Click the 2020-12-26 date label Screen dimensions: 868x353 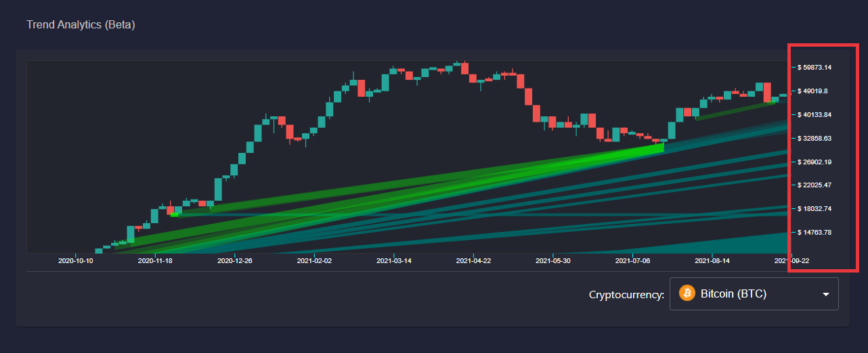(x=234, y=260)
